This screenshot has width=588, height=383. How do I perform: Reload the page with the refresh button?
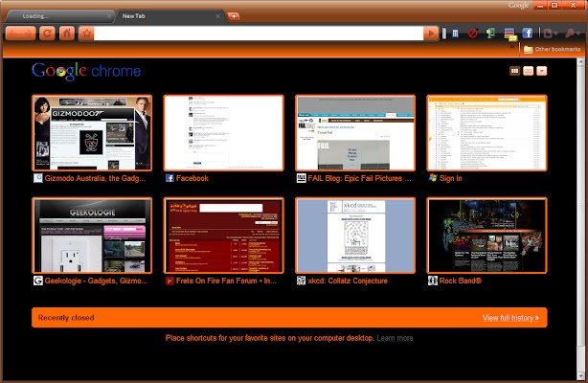47,34
